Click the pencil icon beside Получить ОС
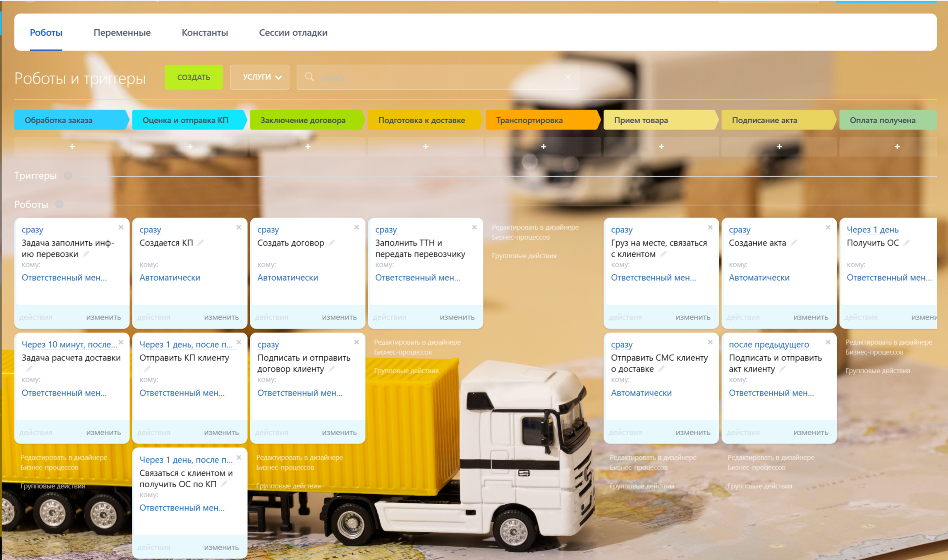948x560 pixels. 907,243
